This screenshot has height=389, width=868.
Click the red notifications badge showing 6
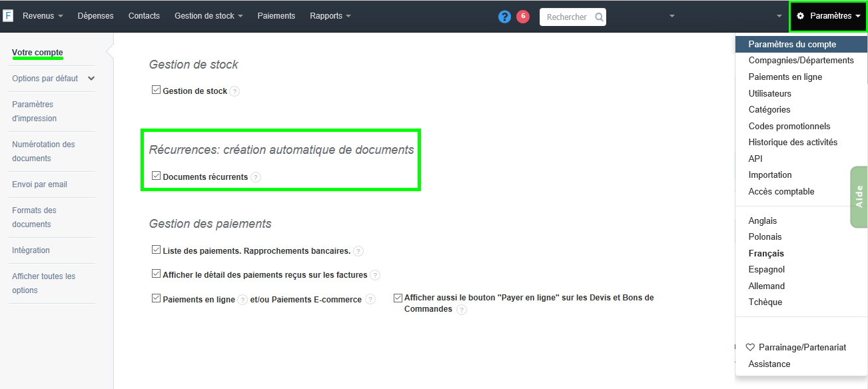click(x=523, y=16)
